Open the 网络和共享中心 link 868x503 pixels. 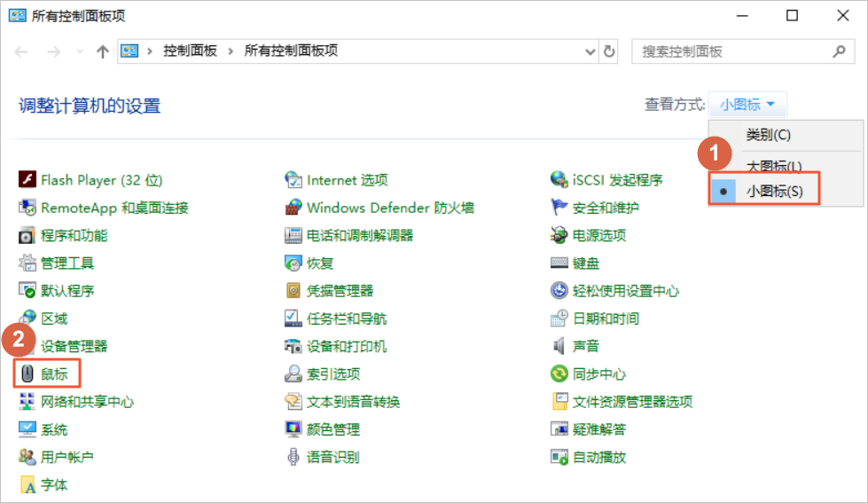(x=87, y=402)
